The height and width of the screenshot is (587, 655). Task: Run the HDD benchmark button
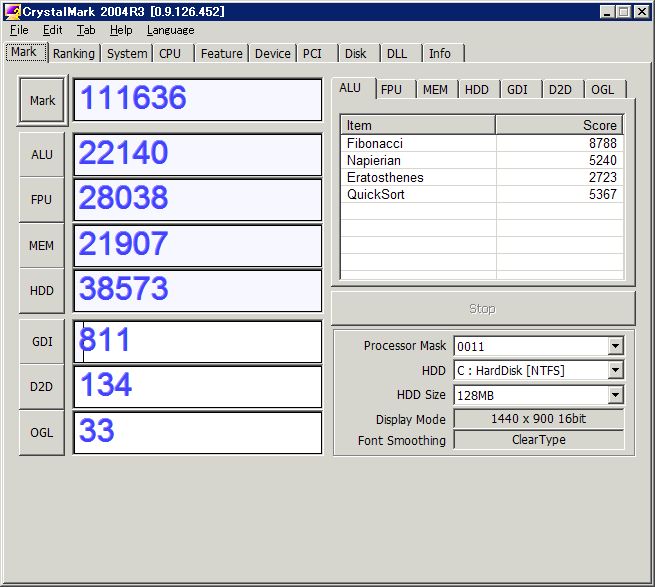pyautogui.click(x=42, y=290)
